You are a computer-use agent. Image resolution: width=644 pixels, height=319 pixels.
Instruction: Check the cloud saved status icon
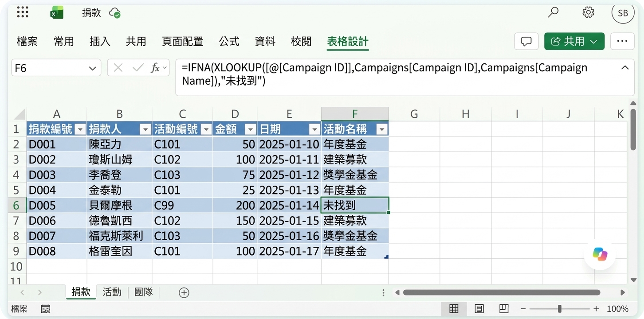click(x=115, y=13)
